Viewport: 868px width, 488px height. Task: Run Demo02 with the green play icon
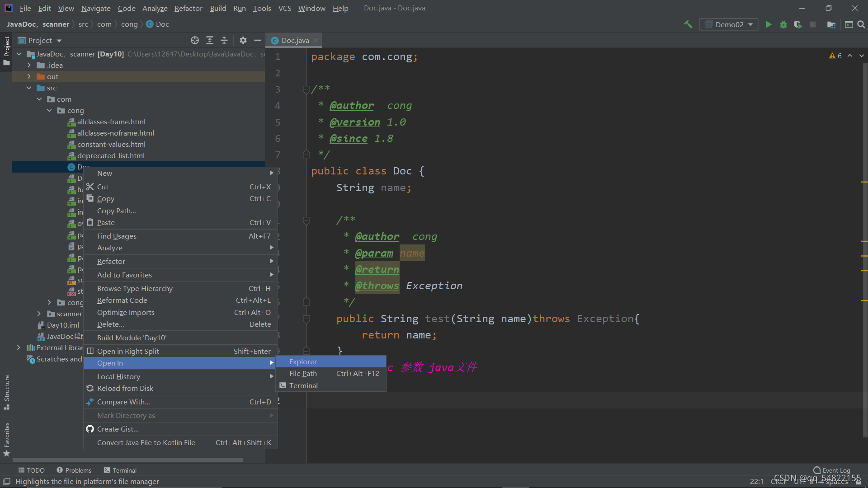769,24
